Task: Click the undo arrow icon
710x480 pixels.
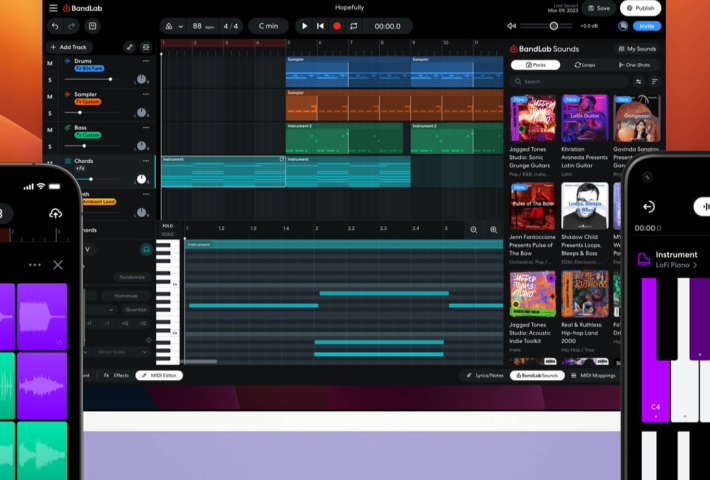Action: 55,26
